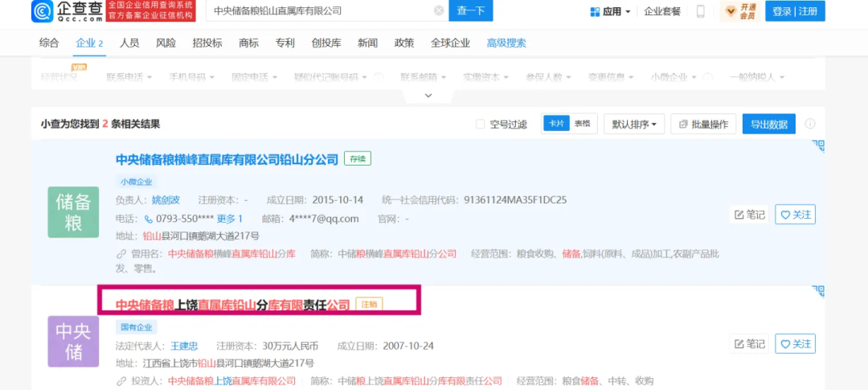868x390 pixels.
Task: Click the info icon beside 导出数据
Action: [x=810, y=124]
